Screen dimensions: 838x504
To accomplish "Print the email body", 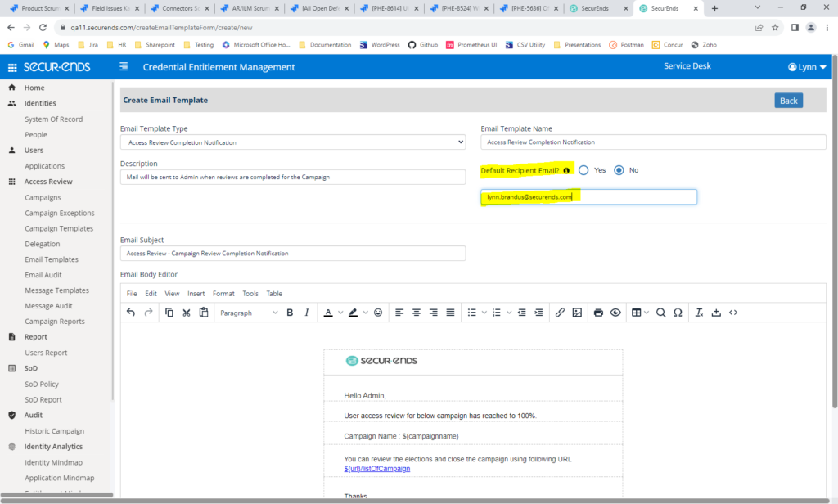I will tap(598, 313).
